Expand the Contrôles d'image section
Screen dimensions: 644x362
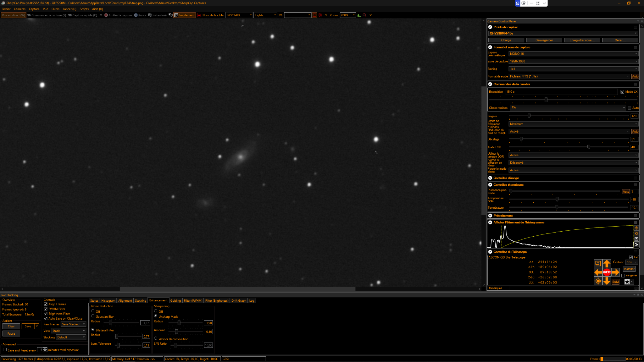click(490, 178)
